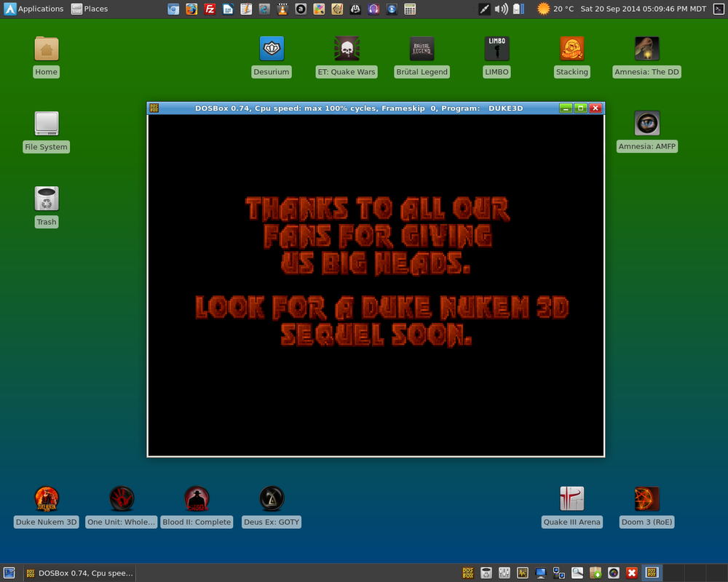
Task: Select the Amnesia: AMFP launcher
Action: [646, 132]
